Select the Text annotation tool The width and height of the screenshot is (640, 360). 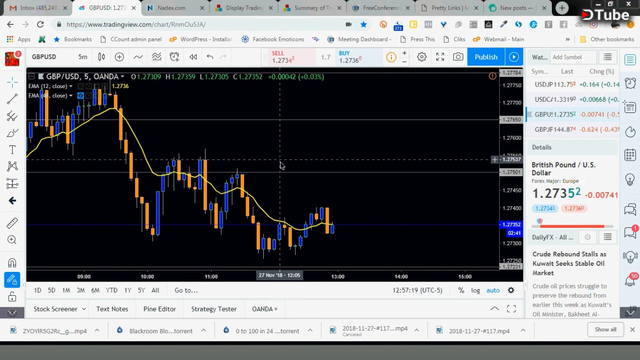point(12,150)
